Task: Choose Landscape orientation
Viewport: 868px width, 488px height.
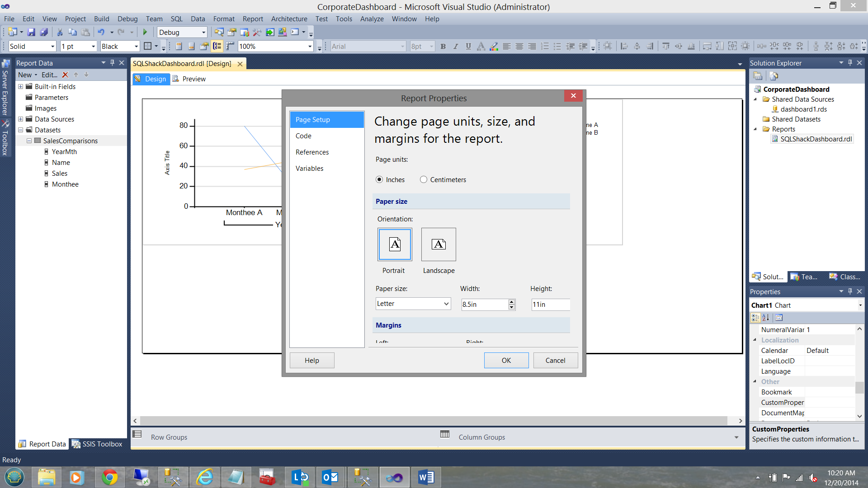Action: point(439,244)
